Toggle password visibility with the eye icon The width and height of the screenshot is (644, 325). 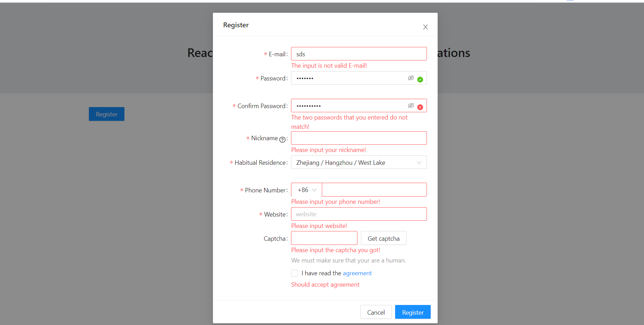coord(411,78)
